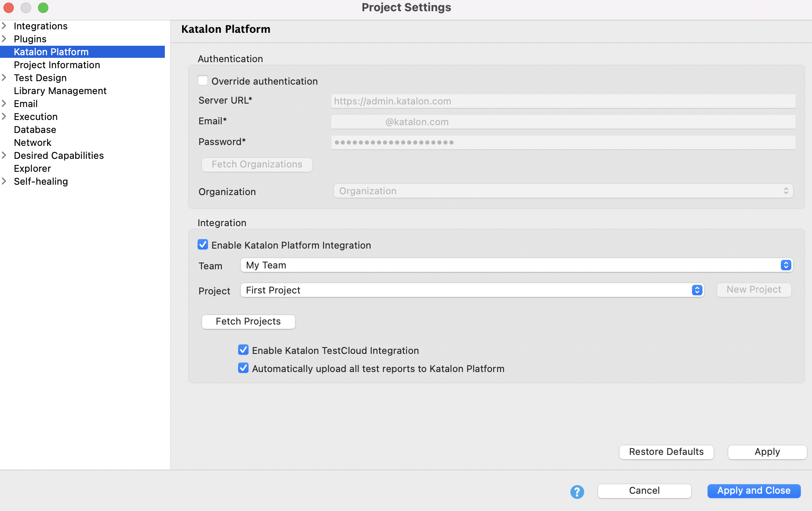The image size is (812, 511).
Task: Disable Katalon TestCloud Integration checkbox
Action: pyautogui.click(x=243, y=350)
